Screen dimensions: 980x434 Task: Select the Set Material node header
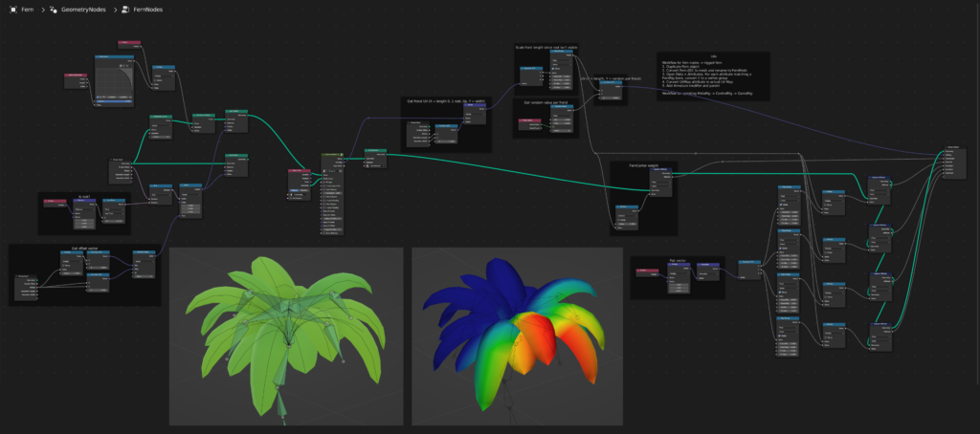[375, 150]
